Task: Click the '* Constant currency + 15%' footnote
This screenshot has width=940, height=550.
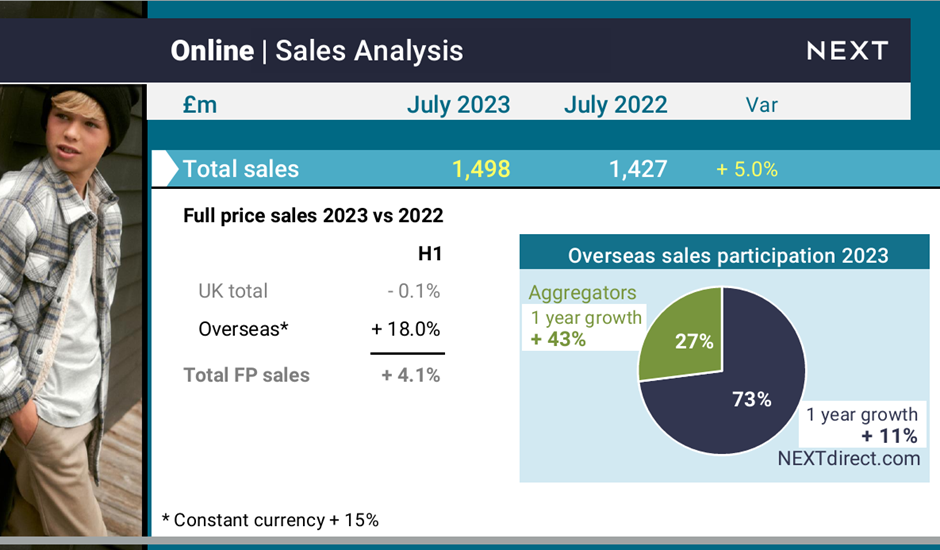Action: point(270,520)
